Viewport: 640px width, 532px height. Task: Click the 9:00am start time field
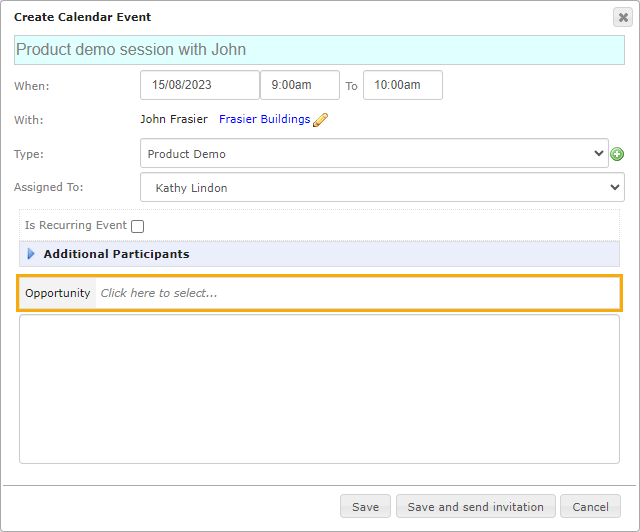[300, 85]
